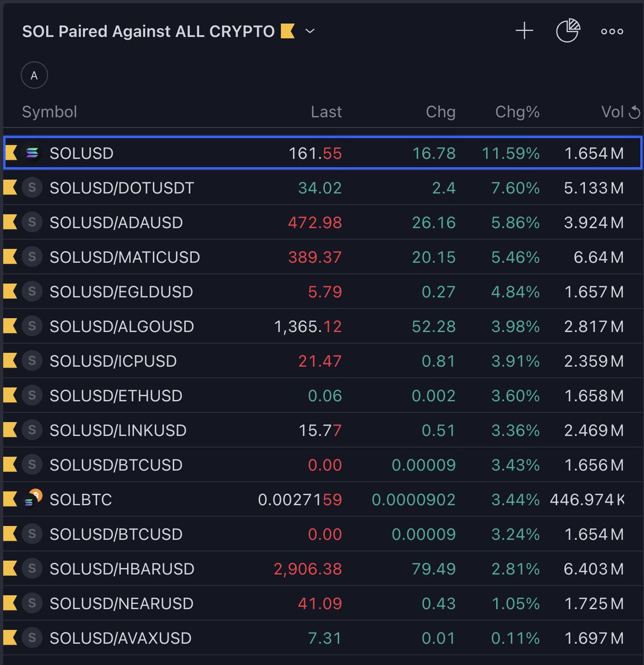The width and height of the screenshot is (644, 665).
Task: Toggle the yellow flag on SOLUSD/LINKUSD row
Action: [10, 430]
